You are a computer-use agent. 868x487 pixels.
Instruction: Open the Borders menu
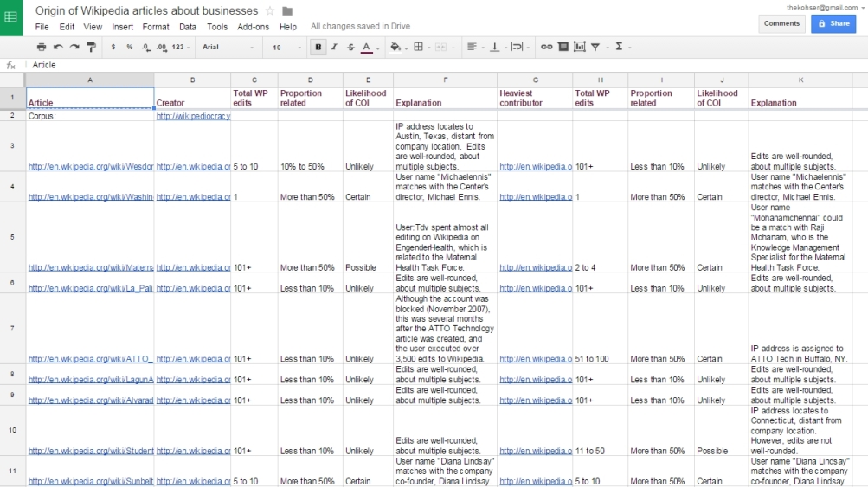point(421,47)
